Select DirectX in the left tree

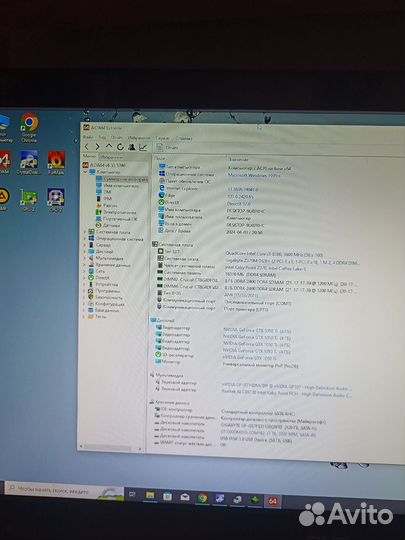(99, 278)
